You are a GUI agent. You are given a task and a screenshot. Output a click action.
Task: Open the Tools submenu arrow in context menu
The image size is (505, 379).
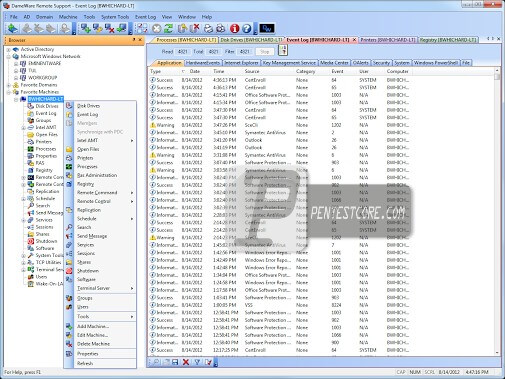(x=132, y=317)
